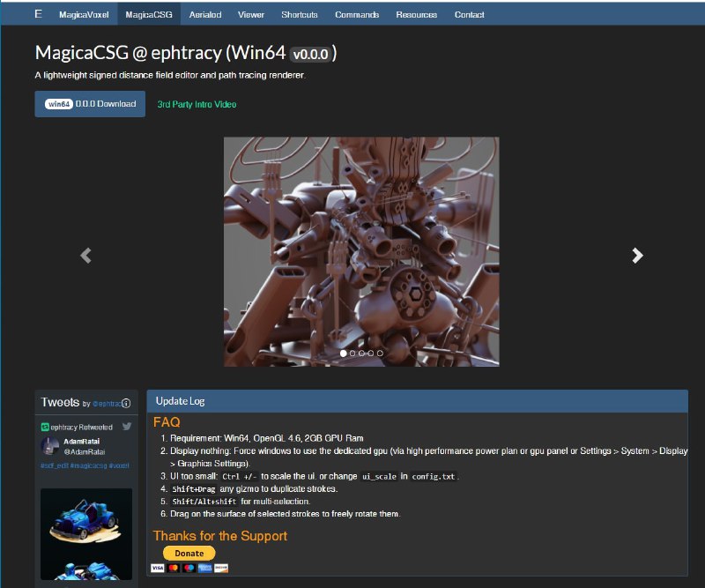Click the Twitter bird icon in tweet
This screenshot has height=588, width=705.
[x=127, y=426]
